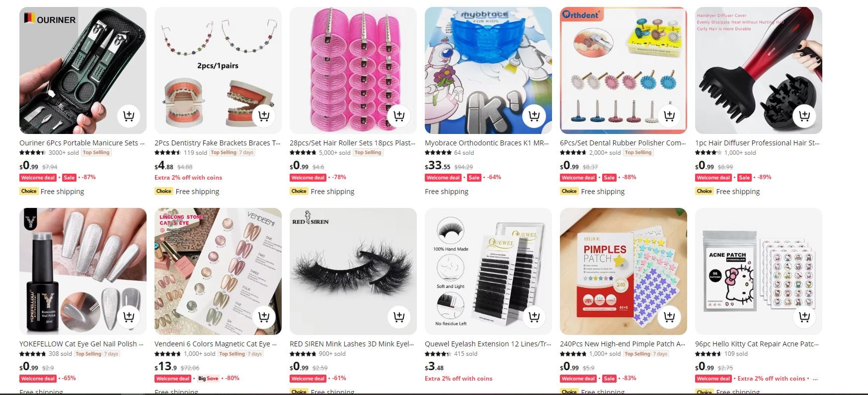Add Hair Diffuser to cart
Image resolution: width=868 pixels, height=395 pixels.
804,116
